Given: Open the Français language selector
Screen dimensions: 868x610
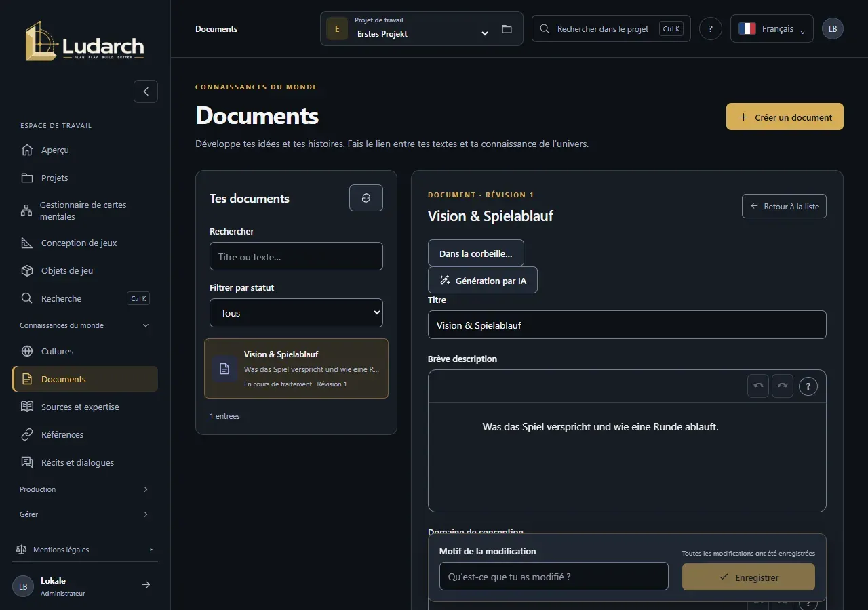Looking at the screenshot, I should click(x=772, y=28).
